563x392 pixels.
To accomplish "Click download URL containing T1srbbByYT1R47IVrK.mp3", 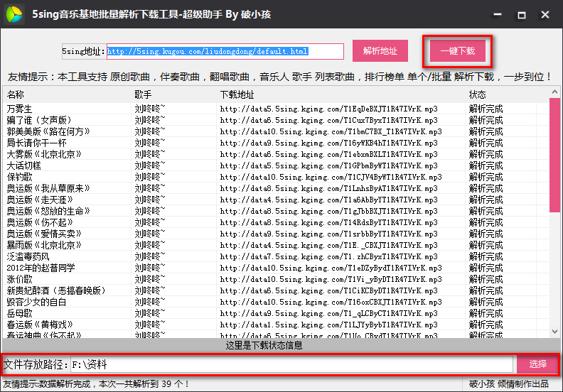I will tap(328, 234).
